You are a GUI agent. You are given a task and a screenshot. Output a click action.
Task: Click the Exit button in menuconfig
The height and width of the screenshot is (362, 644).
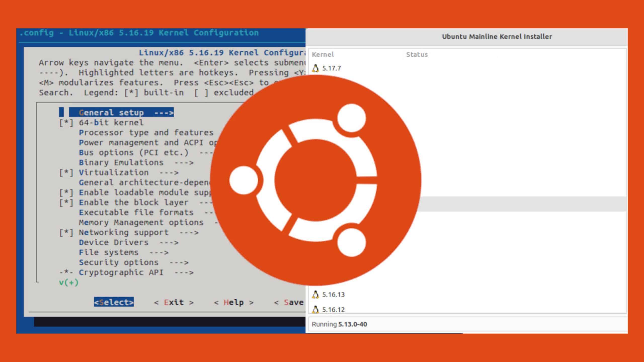coord(174,302)
